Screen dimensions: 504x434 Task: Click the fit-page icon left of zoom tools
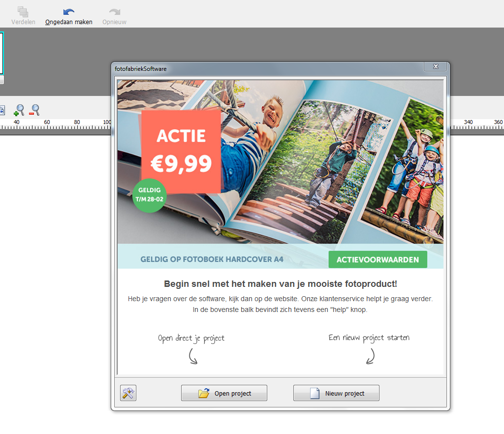tap(2, 110)
